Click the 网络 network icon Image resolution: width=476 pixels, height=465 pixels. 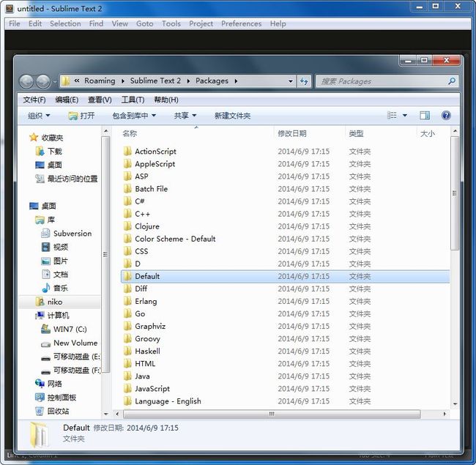click(x=40, y=384)
